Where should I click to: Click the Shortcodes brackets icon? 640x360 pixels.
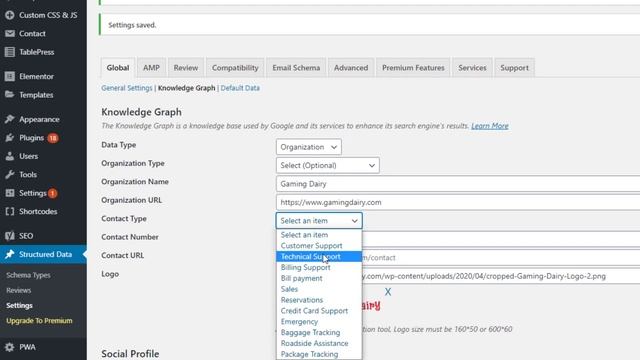pos(10,211)
